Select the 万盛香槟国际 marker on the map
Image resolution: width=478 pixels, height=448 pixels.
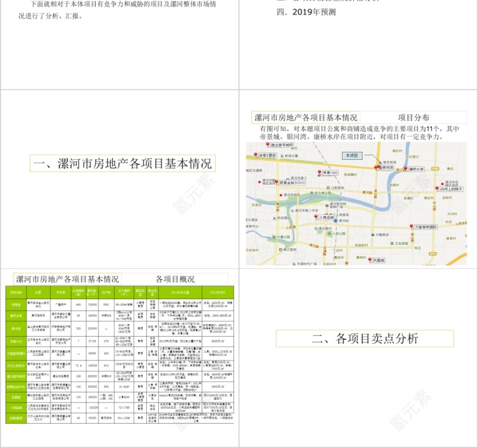[410, 225]
